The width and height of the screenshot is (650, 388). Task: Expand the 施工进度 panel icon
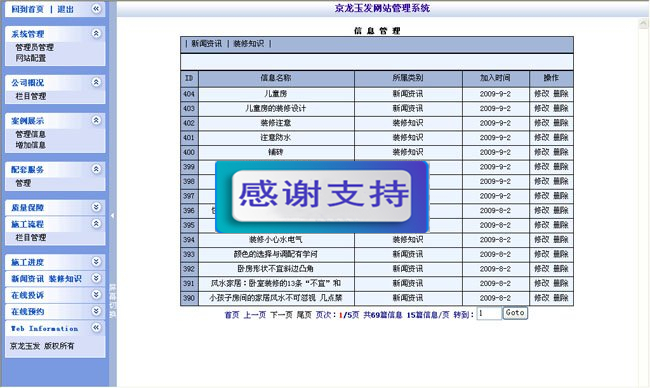click(96, 262)
